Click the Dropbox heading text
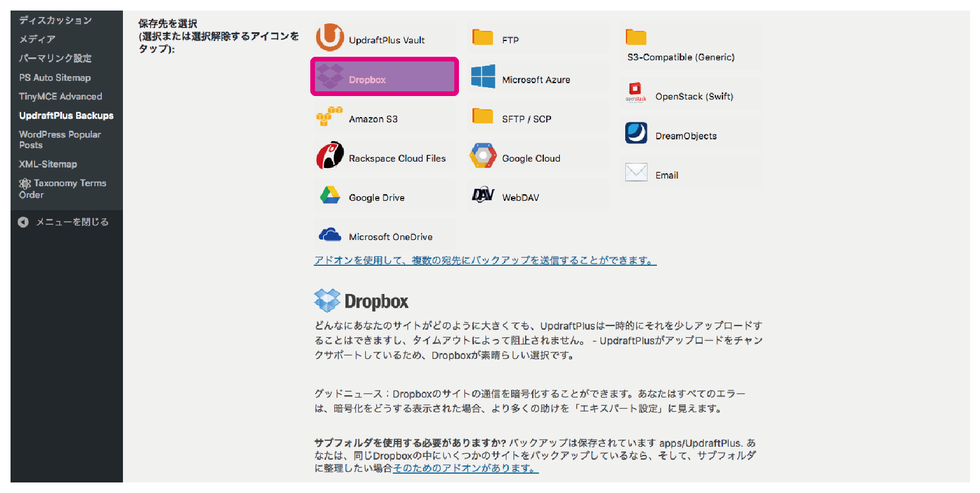Image resolution: width=980 pixels, height=493 pixels. (x=376, y=302)
